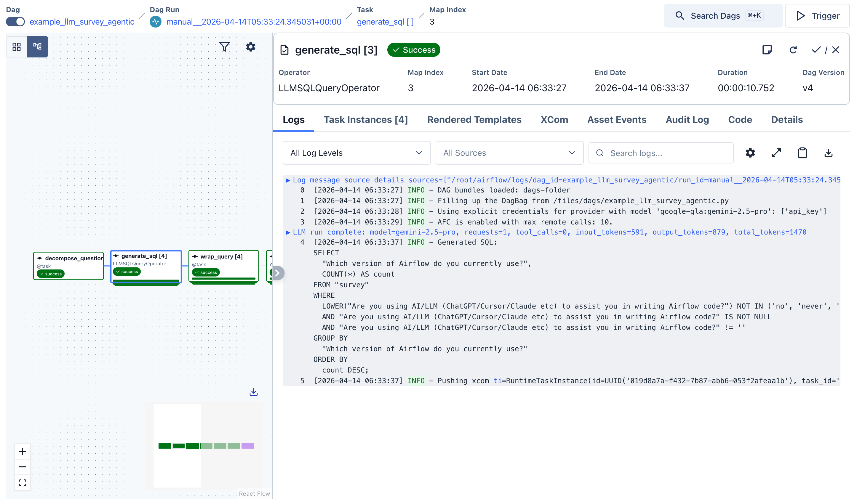Switch to grid view layout
Viewport: 857px width, 504px height.
point(16,47)
